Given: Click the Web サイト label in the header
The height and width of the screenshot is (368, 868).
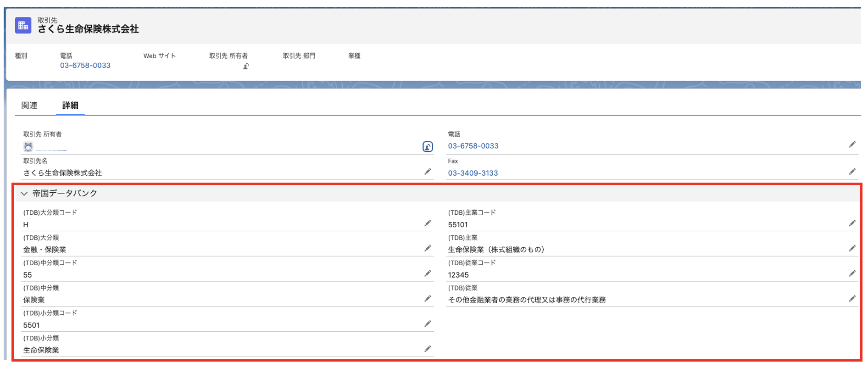Looking at the screenshot, I should tap(160, 56).
